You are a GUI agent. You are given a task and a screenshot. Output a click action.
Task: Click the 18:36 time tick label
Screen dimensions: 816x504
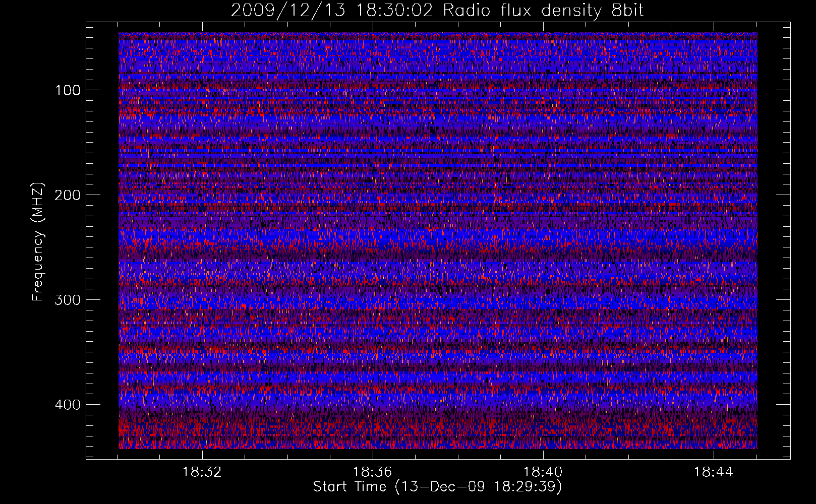(373, 472)
